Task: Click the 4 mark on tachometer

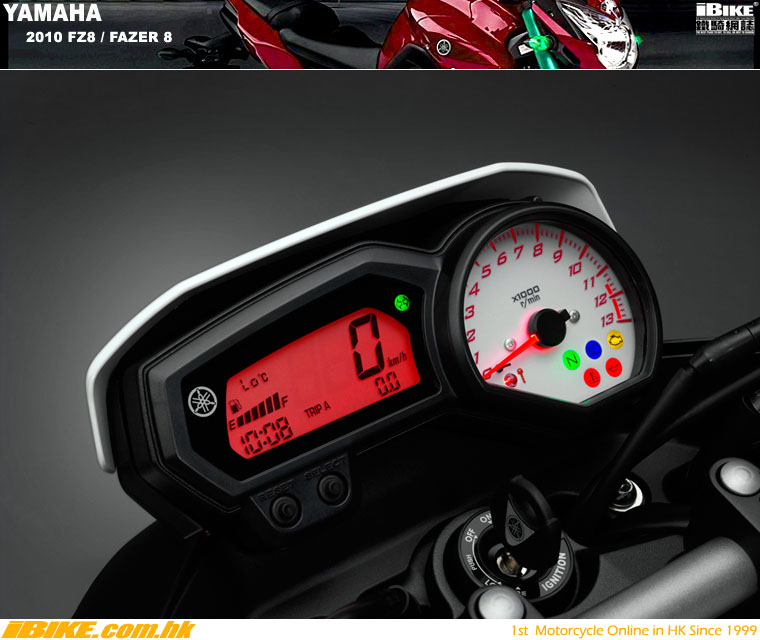Action: click(474, 289)
